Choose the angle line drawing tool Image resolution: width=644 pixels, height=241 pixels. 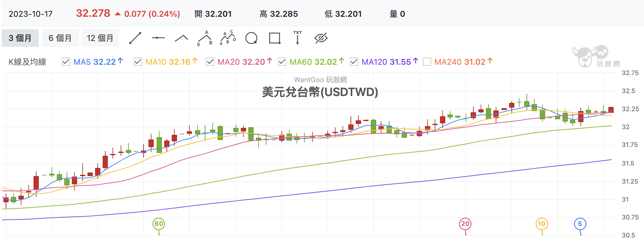[x=181, y=38]
